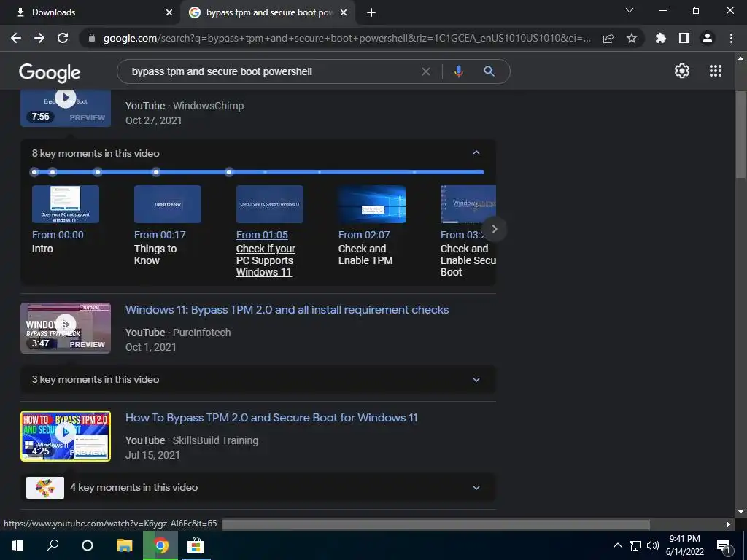The height and width of the screenshot is (560, 747).
Task: Click the vertical page scrollbar
Action: (x=740, y=134)
